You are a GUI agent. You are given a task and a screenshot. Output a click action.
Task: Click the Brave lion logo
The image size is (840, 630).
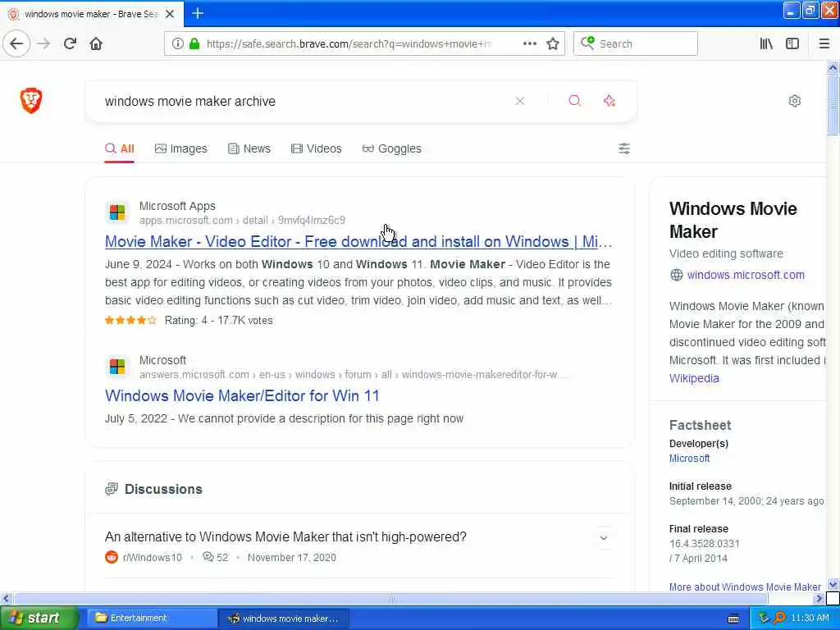coord(31,100)
